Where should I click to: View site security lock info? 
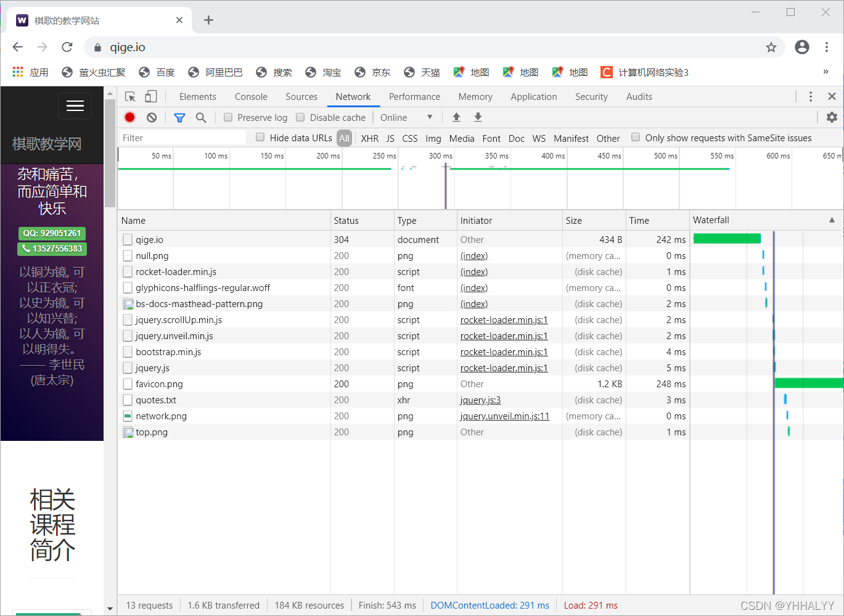(x=97, y=47)
